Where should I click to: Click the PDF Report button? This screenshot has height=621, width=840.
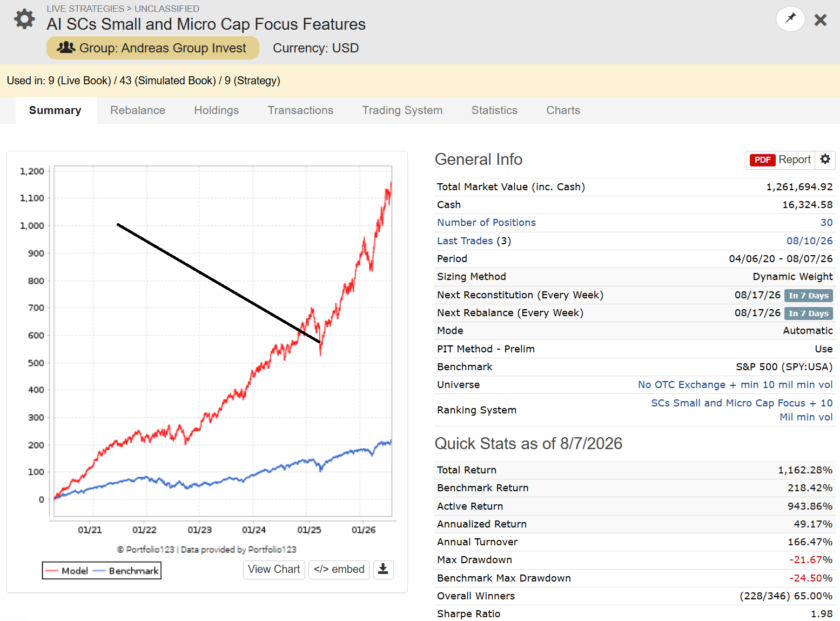pos(780,160)
